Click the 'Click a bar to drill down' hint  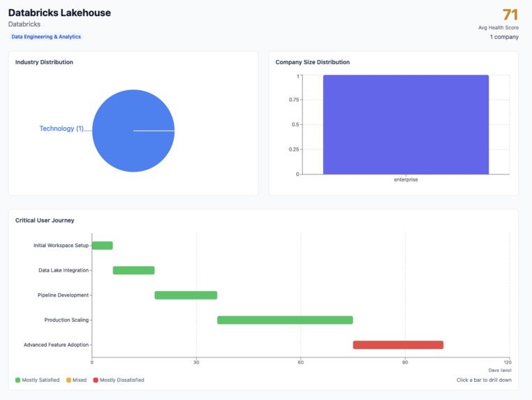point(484,380)
